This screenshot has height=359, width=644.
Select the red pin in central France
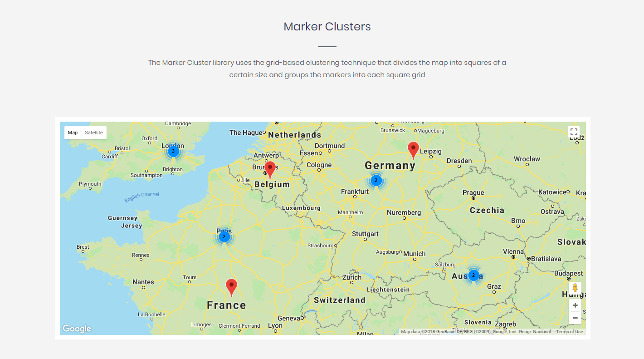coord(231,286)
